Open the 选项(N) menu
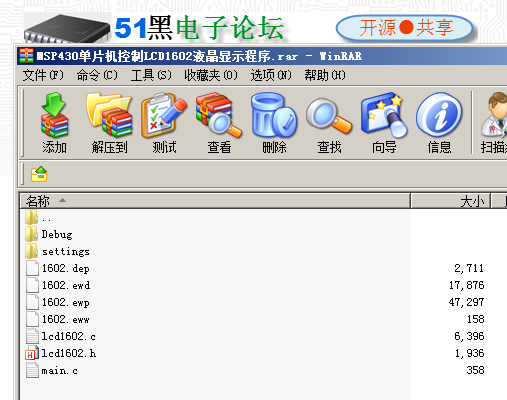The height and width of the screenshot is (400, 507). coord(271,75)
